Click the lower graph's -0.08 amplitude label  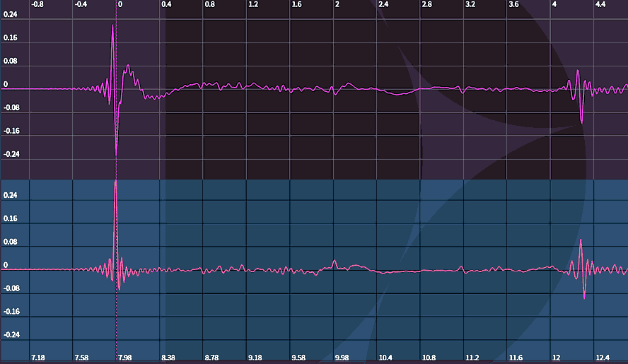pos(11,288)
